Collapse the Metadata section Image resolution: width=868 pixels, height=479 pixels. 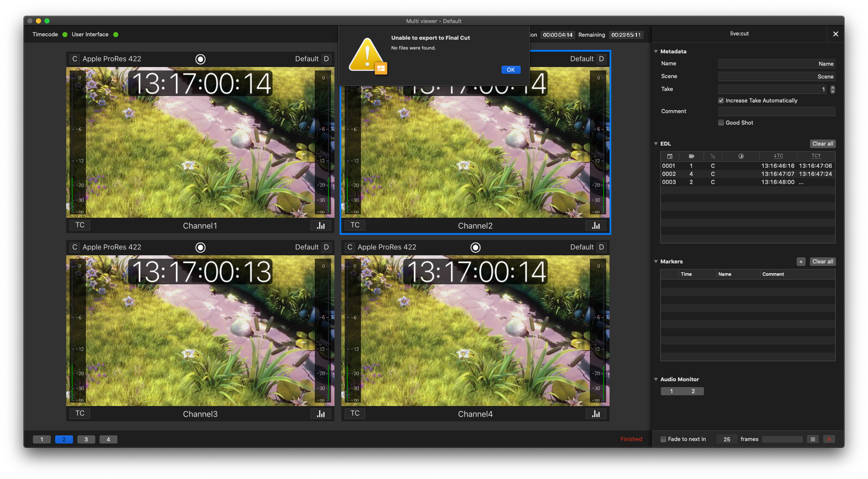[656, 52]
